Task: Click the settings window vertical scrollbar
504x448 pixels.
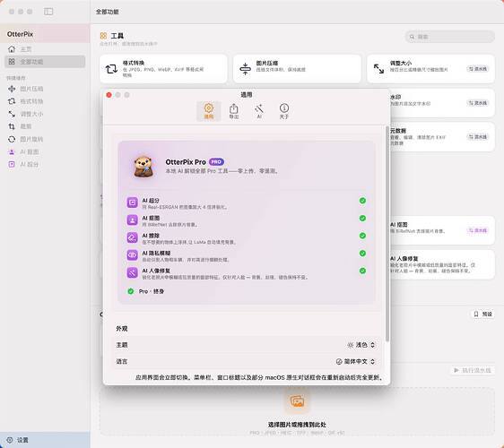Action: 387,234
